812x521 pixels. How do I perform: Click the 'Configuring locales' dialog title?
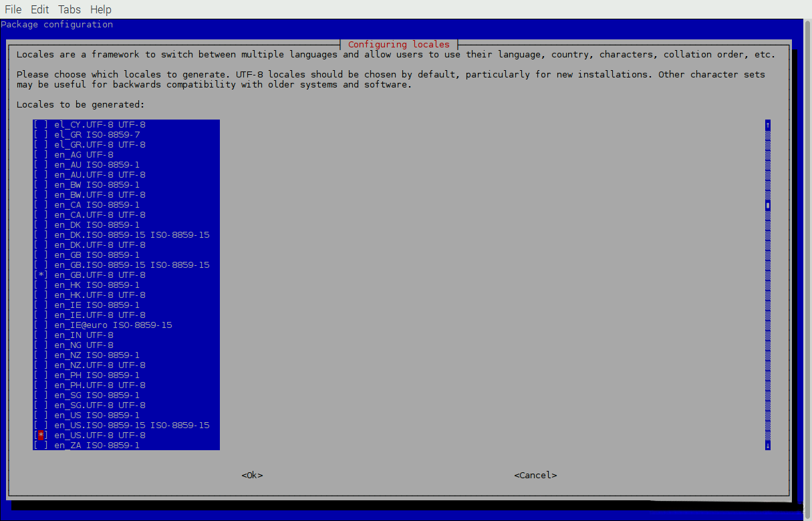pos(399,45)
